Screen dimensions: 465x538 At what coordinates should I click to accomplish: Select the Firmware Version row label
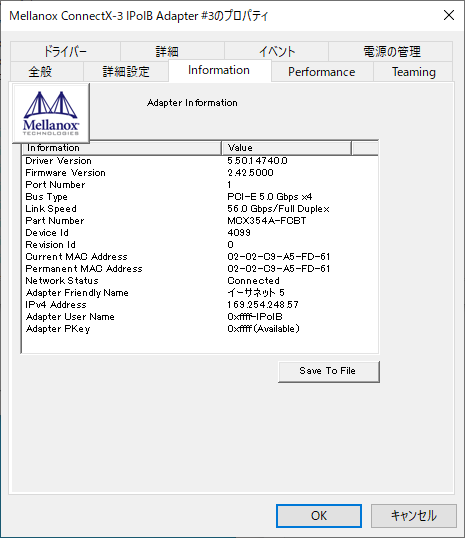tap(65, 173)
